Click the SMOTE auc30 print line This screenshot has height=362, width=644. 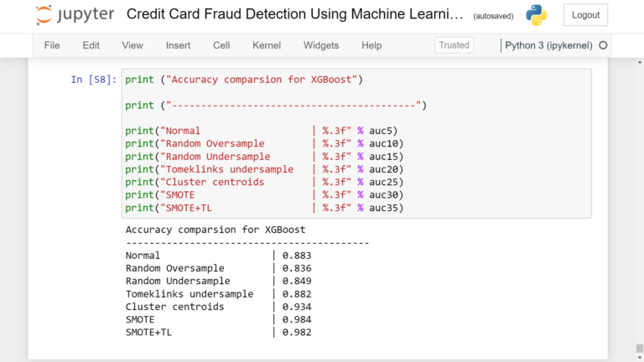264,195
